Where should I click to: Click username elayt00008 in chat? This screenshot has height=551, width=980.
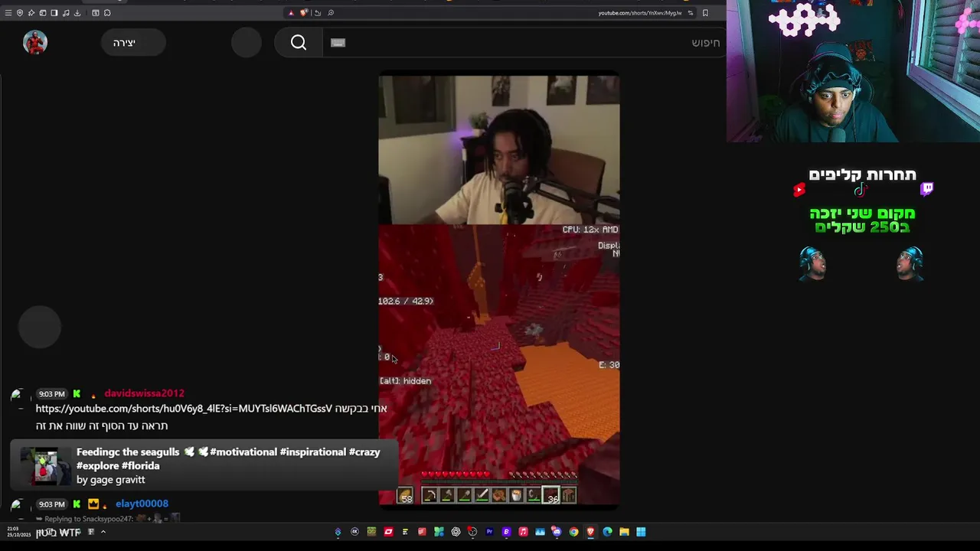click(x=142, y=504)
